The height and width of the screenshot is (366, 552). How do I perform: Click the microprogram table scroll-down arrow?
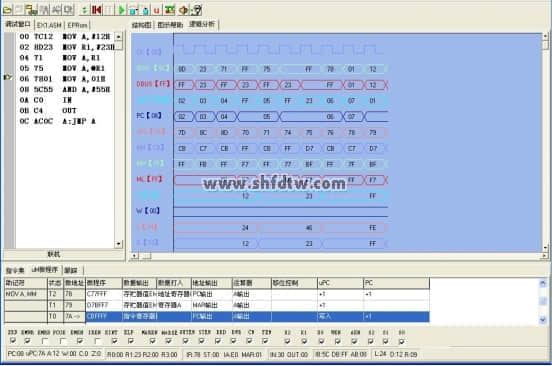click(542, 320)
